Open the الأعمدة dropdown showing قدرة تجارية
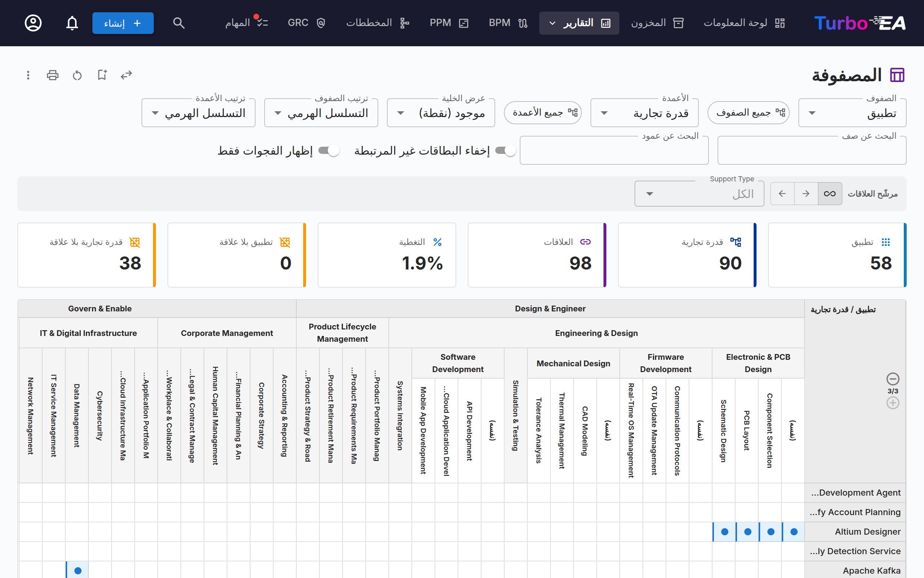924x578 pixels. [645, 113]
